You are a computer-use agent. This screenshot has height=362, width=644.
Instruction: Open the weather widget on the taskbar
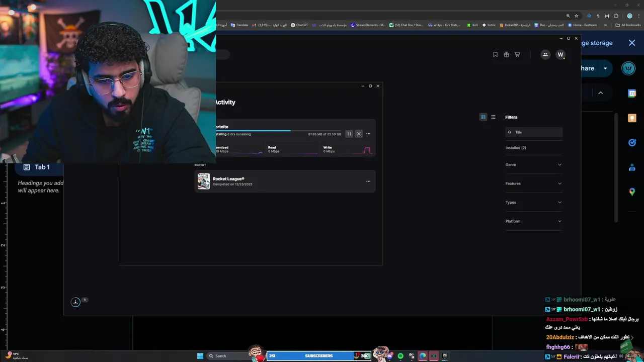[x=18, y=355]
